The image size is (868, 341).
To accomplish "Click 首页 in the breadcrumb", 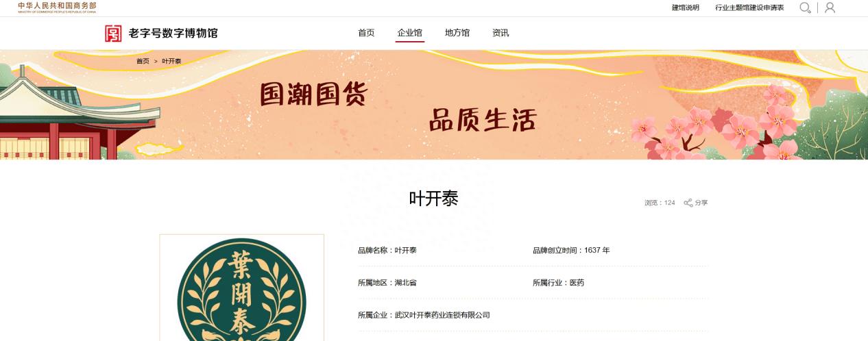I will (x=143, y=61).
